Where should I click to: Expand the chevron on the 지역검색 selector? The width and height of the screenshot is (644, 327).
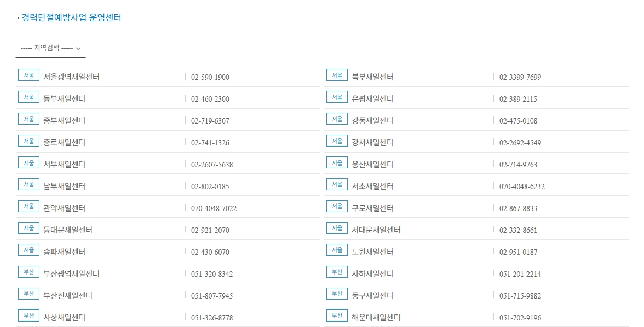78,49
